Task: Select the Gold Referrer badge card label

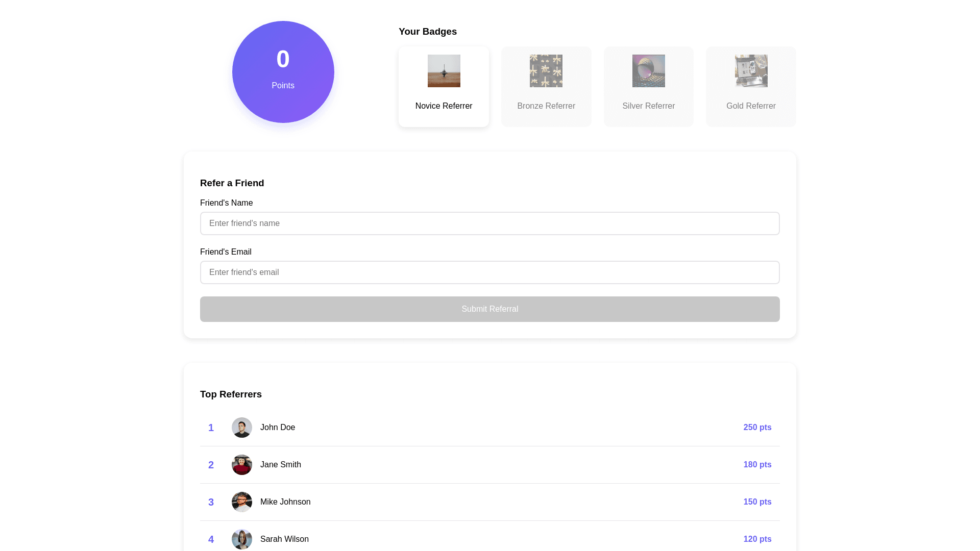Action: [x=751, y=106]
